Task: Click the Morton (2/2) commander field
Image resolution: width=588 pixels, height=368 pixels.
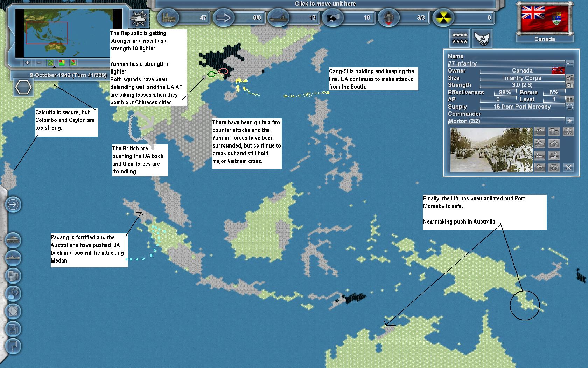Action: [x=506, y=121]
